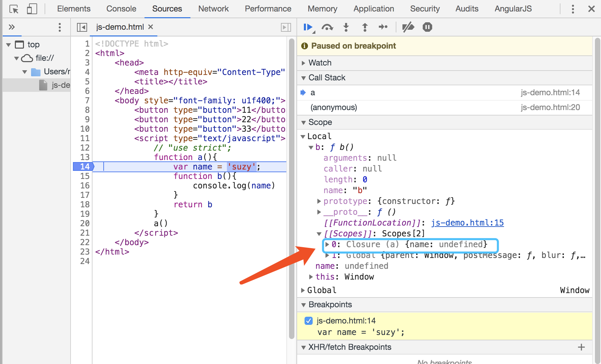601x364 pixels.
Task: Expand the prototype property
Action: point(319,201)
